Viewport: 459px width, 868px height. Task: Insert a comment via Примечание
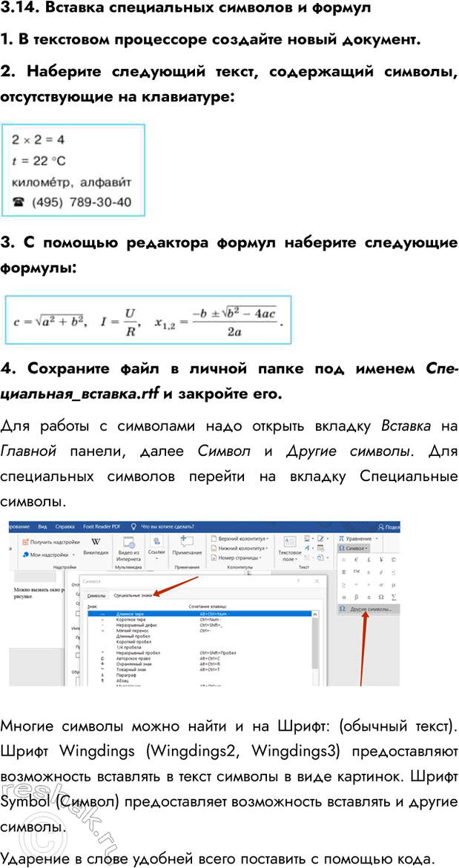pyautogui.click(x=187, y=546)
